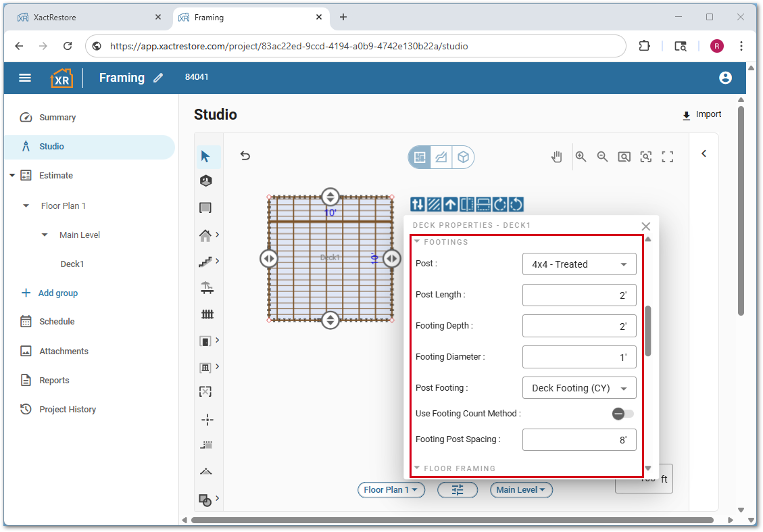Screen dimensions: 763x532
Task: Collapse the Estimate tree in sidebar
Action: coord(12,176)
